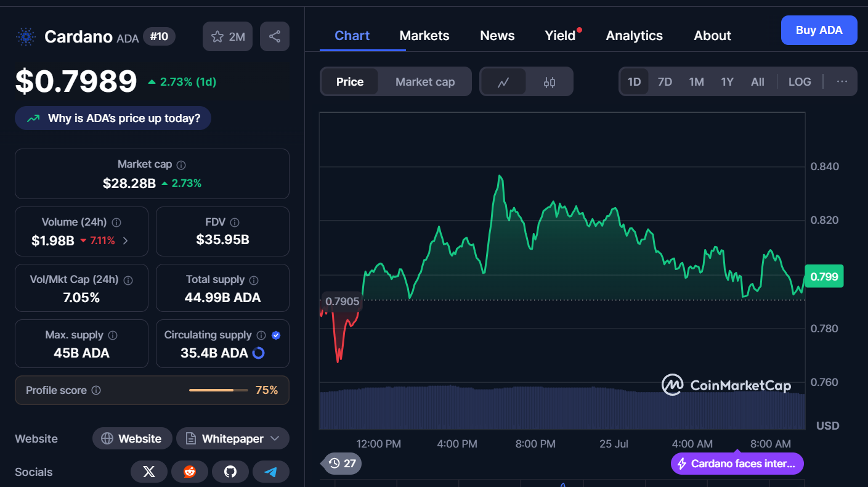Click the history events badge showing 27

click(342, 463)
